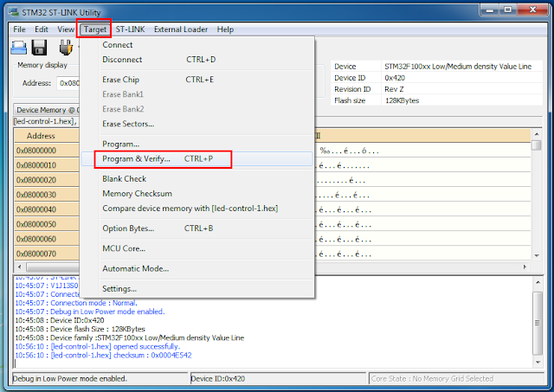
Task: Click the Open file toolbar icon
Action: click(x=18, y=48)
